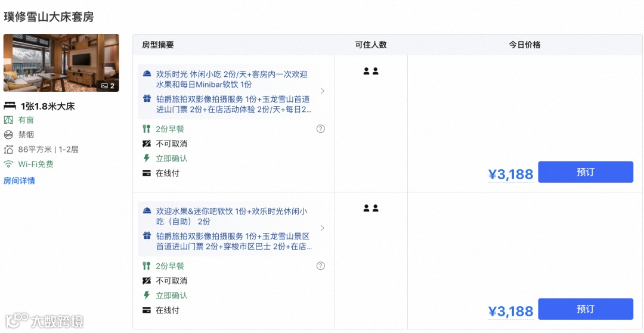Click the 有窗 window icon

click(8, 120)
